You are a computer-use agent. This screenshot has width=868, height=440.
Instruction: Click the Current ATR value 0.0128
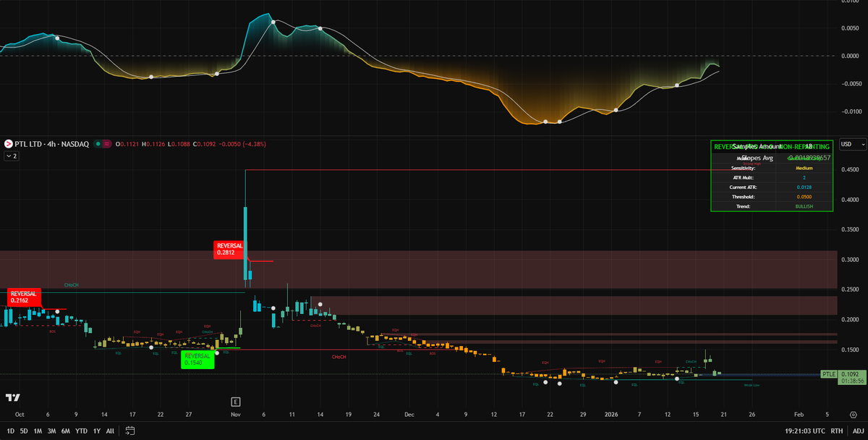804,187
